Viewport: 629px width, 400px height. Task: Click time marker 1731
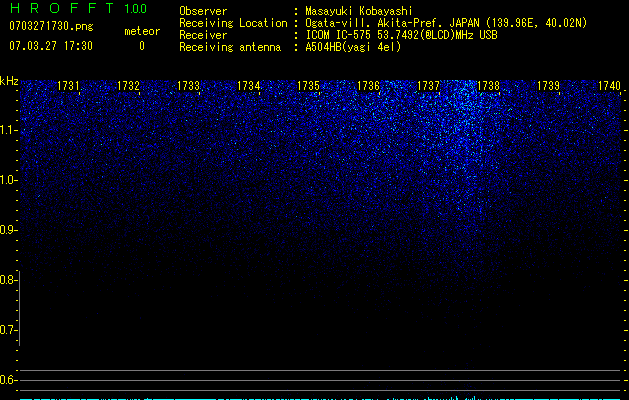[68, 86]
